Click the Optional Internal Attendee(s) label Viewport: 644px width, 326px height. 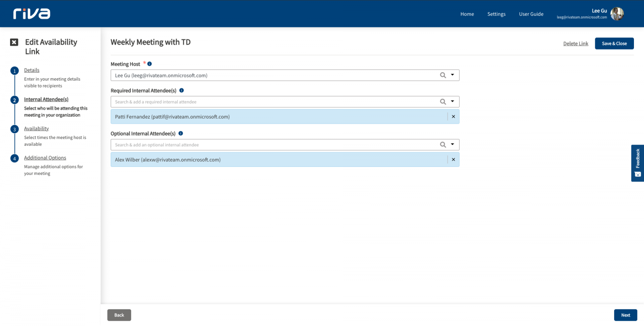coord(143,134)
